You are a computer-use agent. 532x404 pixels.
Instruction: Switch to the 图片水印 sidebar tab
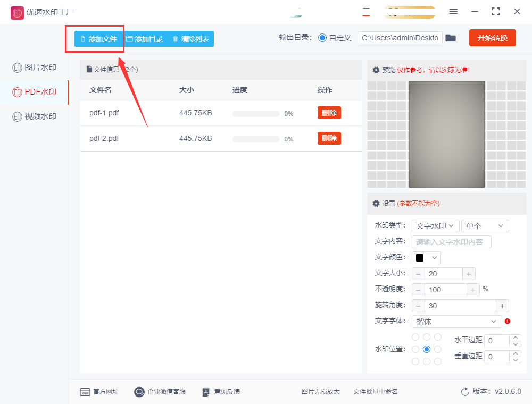(x=34, y=68)
